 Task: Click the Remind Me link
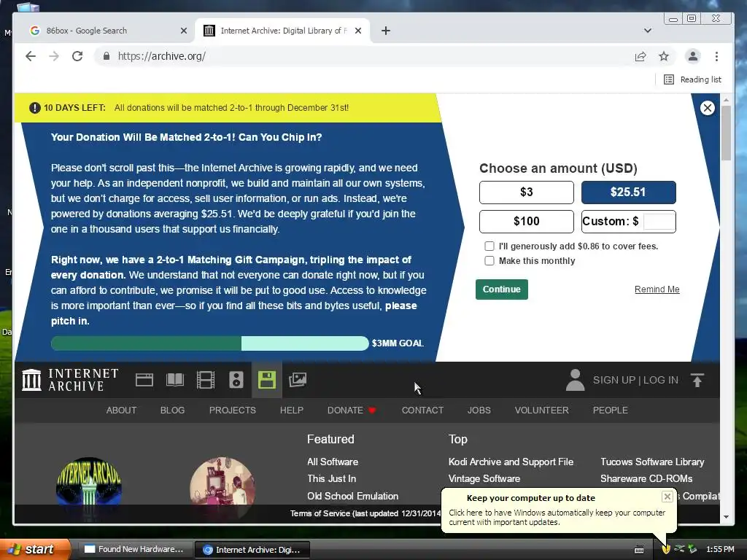click(x=657, y=289)
